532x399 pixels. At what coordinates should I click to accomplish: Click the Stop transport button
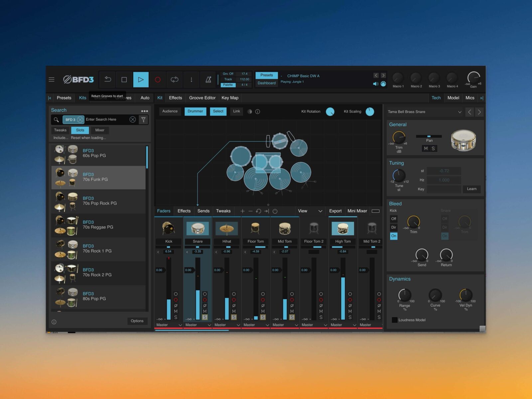point(124,79)
